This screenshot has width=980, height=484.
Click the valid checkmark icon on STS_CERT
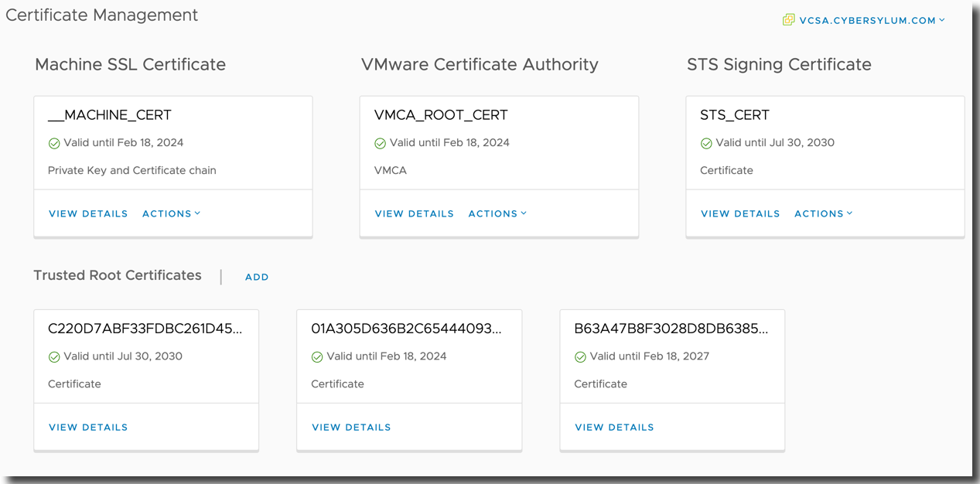coord(706,143)
